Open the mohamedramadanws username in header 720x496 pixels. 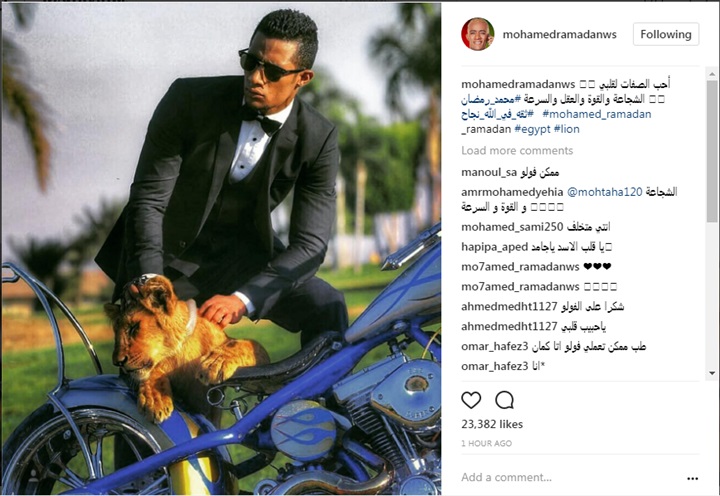(x=559, y=34)
